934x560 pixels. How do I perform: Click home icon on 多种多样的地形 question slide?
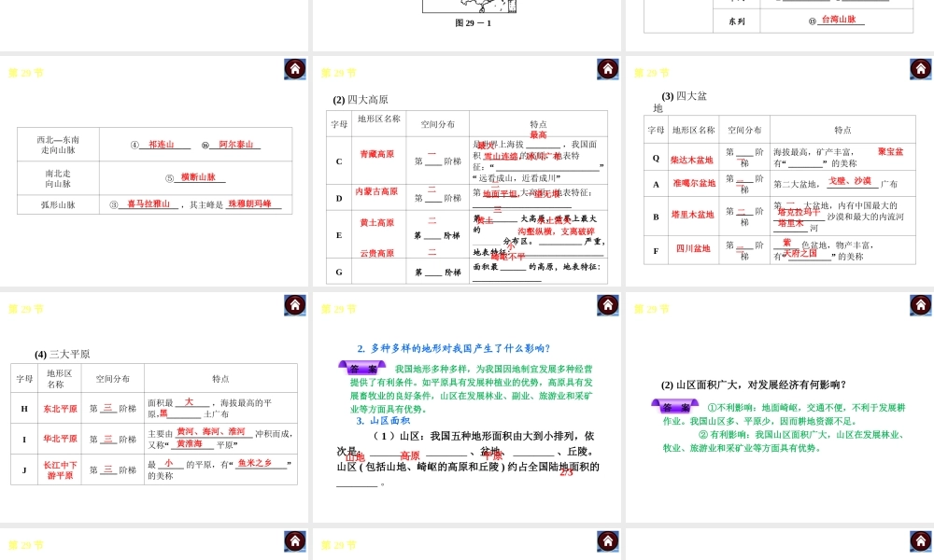pos(608,305)
